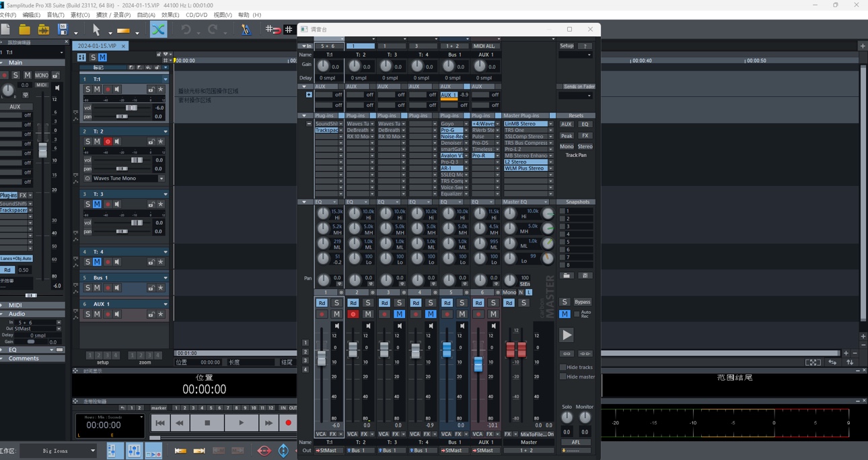This screenshot has height=460, width=868.
Task: Click the load audio file folder icon
Action: coord(43,30)
